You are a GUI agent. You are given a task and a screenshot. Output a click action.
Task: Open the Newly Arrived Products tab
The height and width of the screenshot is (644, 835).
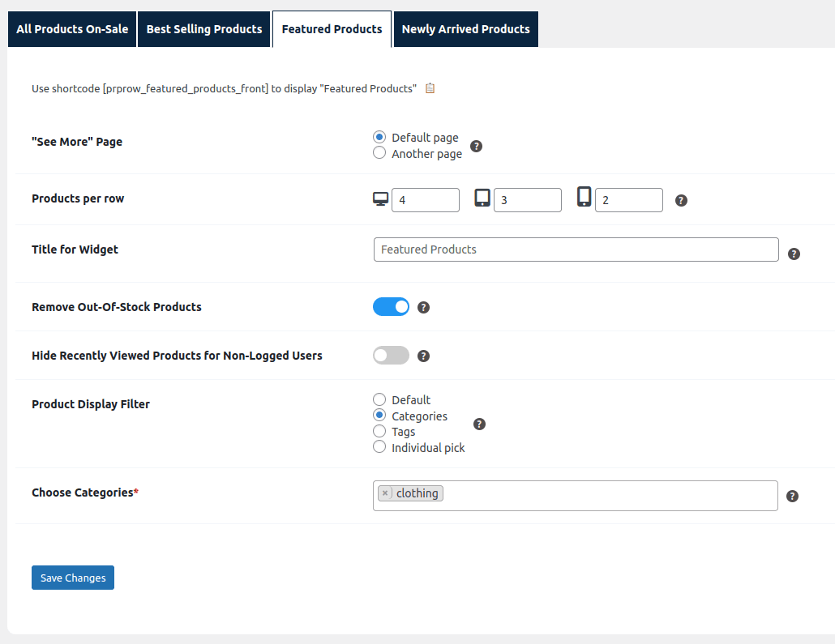coord(465,29)
